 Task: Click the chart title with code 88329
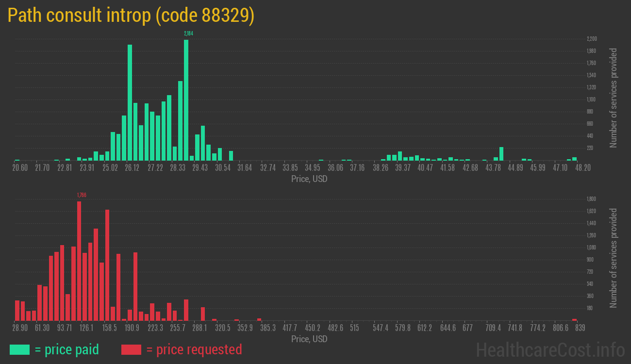click(x=131, y=16)
